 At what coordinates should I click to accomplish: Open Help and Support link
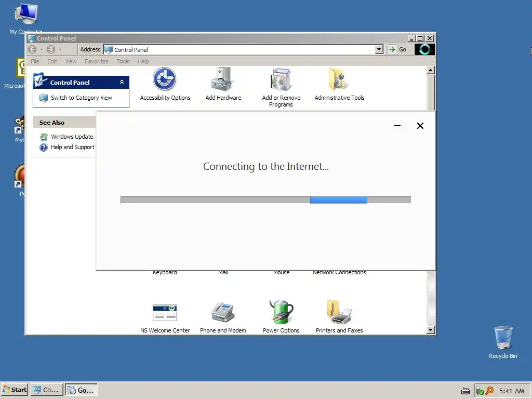tap(73, 147)
